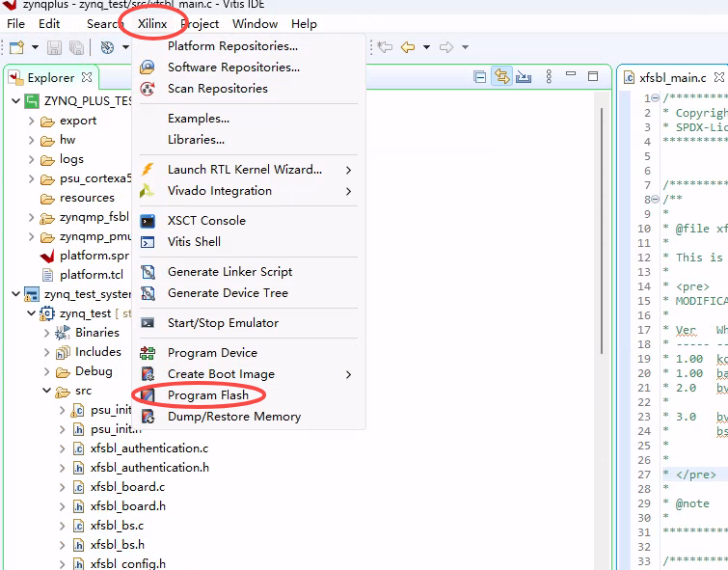728x570 pixels.
Task: Open Software Repositories menu entry
Action: pyautogui.click(x=233, y=68)
